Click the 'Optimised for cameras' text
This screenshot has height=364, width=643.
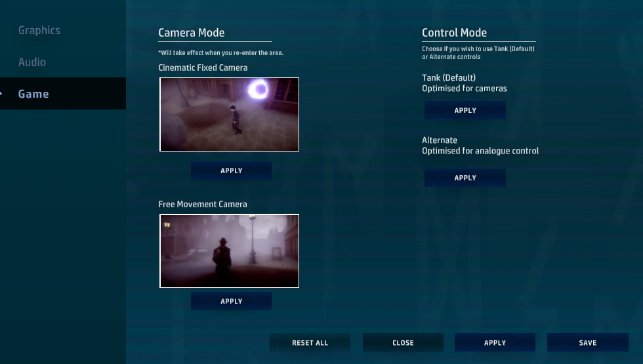coord(465,89)
